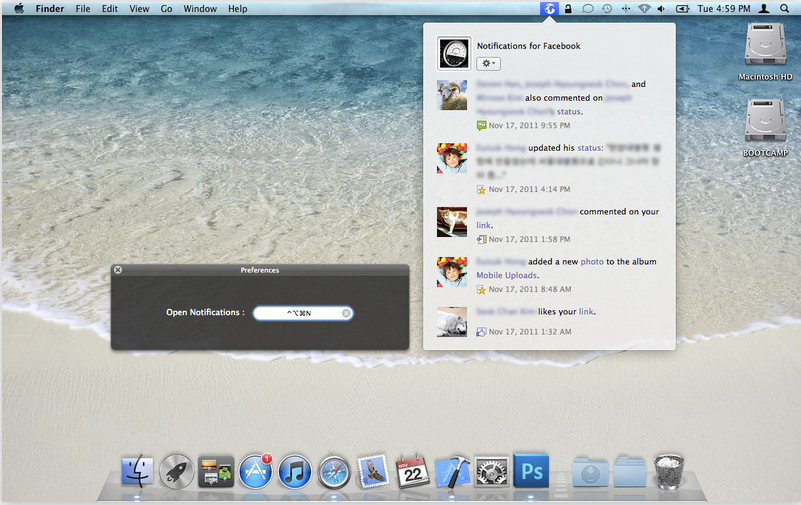Click the menu bar clock Tue 4:59 PM

[x=724, y=9]
